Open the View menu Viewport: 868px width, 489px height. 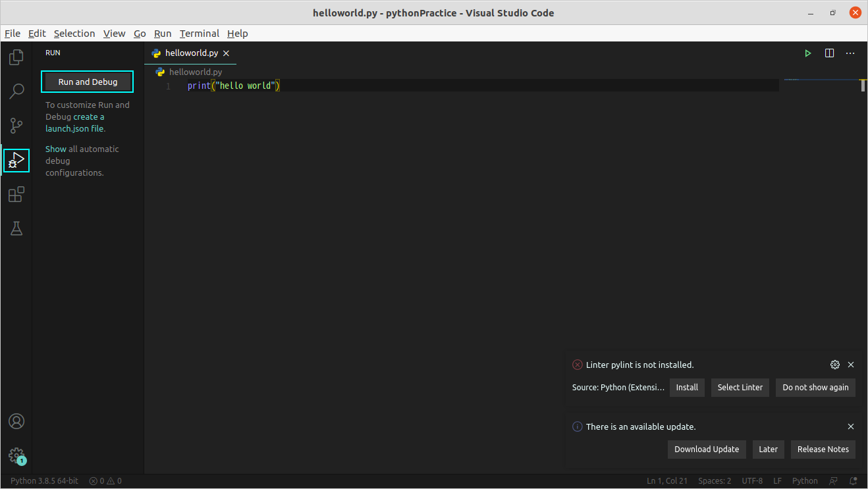tap(114, 34)
